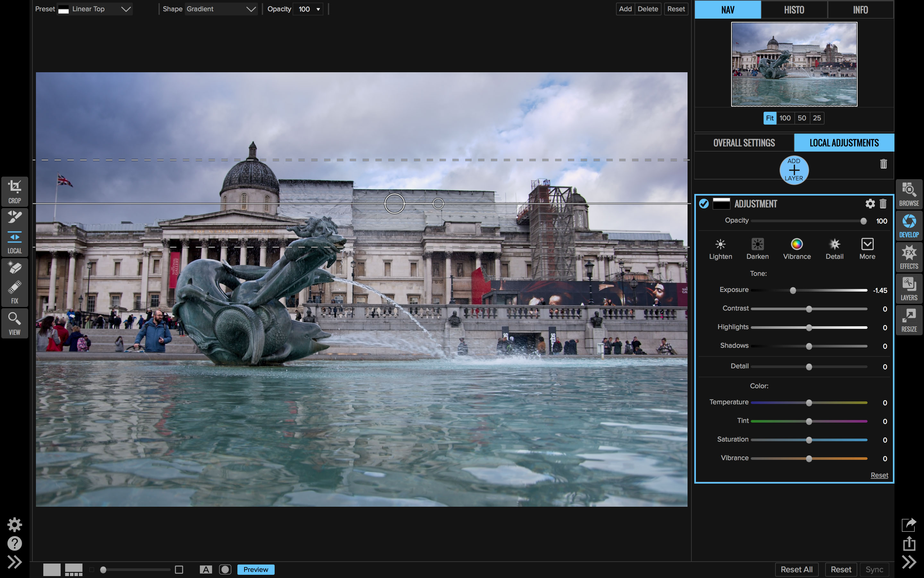Click the Add Layer button
The image size is (924, 578).
(794, 170)
